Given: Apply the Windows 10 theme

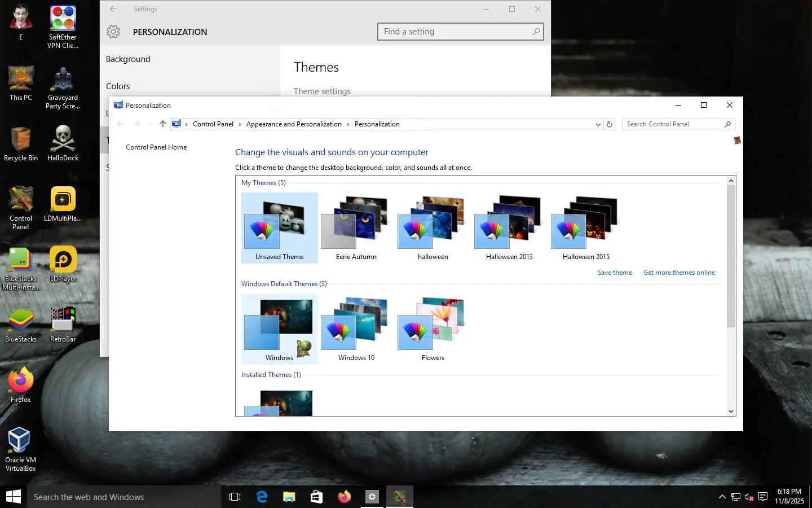Looking at the screenshot, I should [x=356, y=329].
